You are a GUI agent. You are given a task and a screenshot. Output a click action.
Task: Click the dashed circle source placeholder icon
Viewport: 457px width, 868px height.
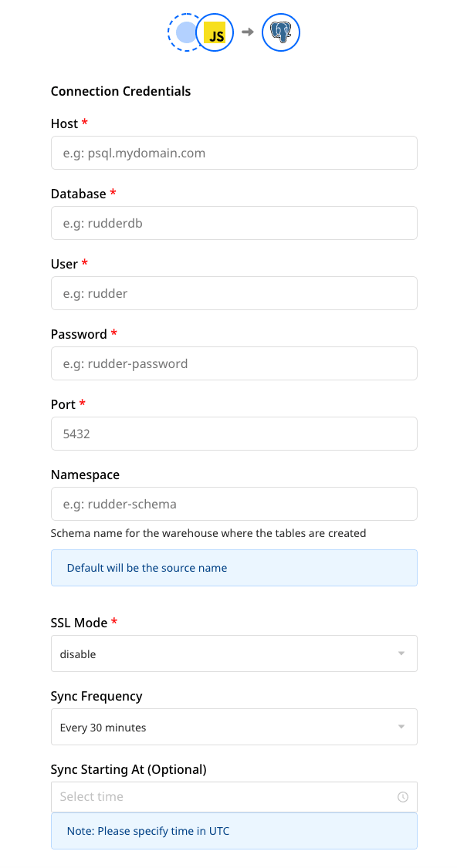(x=184, y=32)
